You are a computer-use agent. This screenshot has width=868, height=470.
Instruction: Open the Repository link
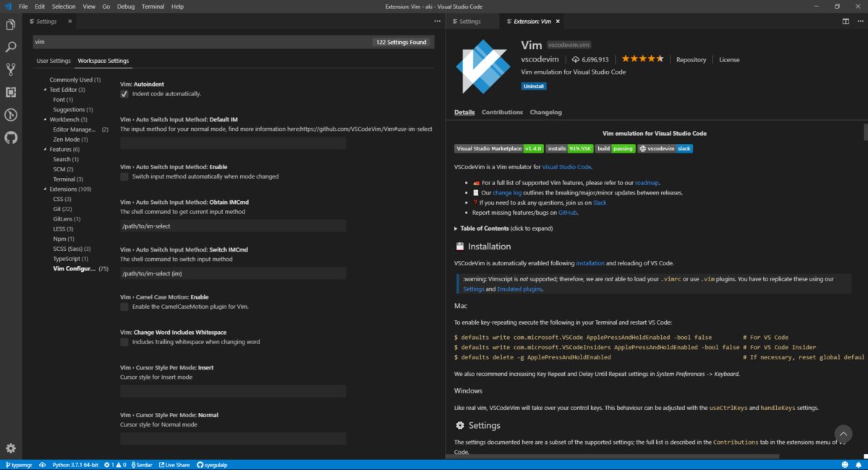tap(691, 60)
